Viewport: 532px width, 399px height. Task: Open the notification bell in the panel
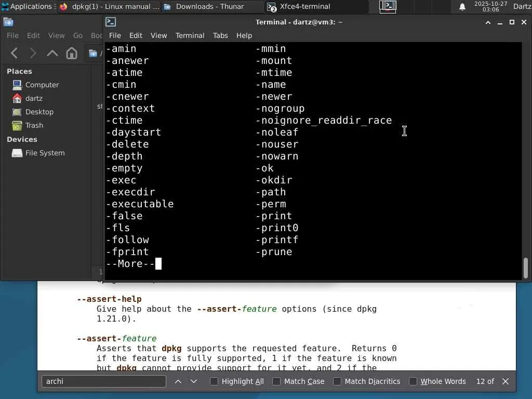(x=462, y=6)
